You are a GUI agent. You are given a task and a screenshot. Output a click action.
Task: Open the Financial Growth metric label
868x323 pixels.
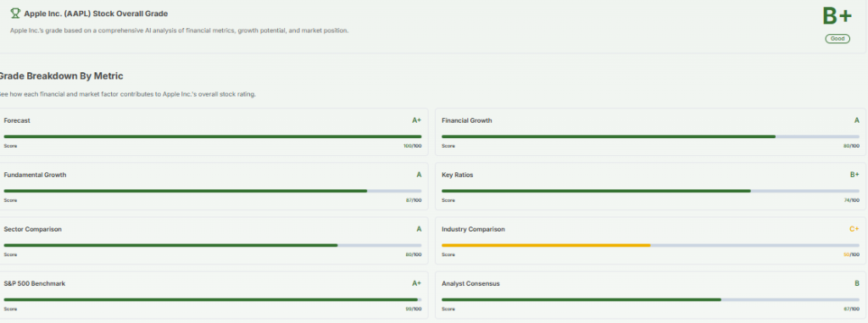(467, 120)
